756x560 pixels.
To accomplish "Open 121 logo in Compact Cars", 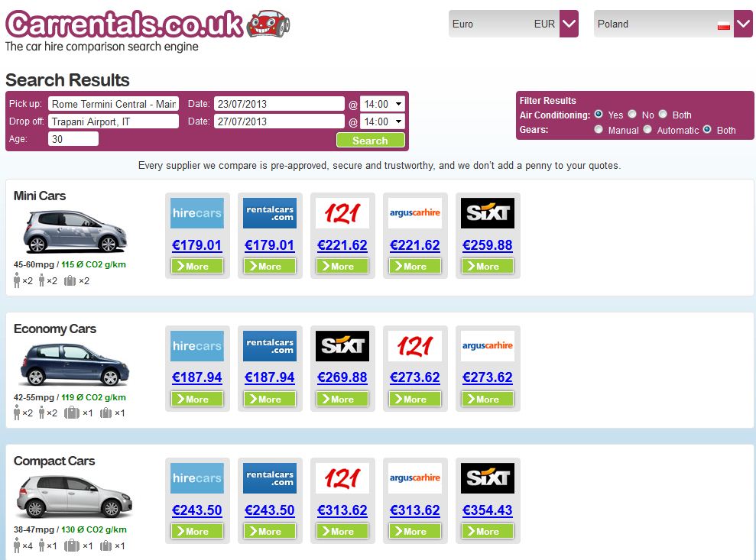I will (342, 478).
